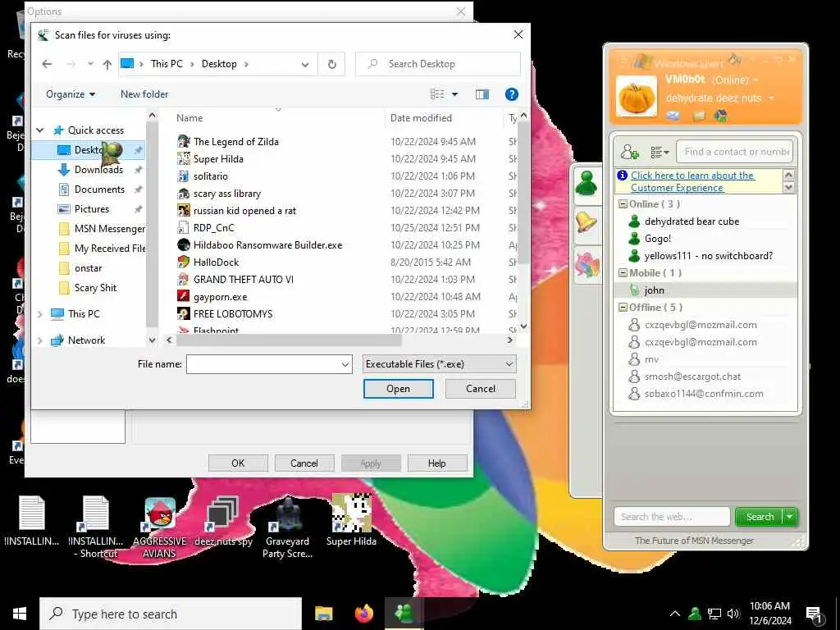Viewport: 840px width, 630px height.
Task: Open the Windows Start menu
Action: pos(20,614)
